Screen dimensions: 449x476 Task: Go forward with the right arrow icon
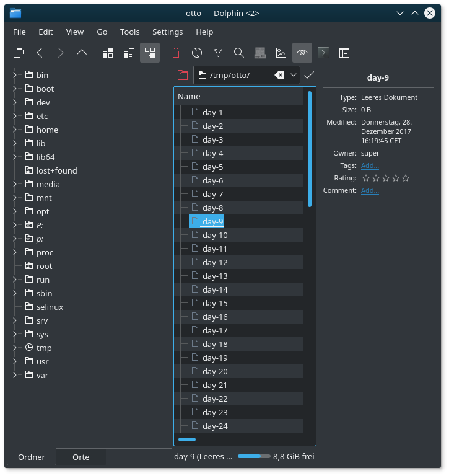point(60,53)
